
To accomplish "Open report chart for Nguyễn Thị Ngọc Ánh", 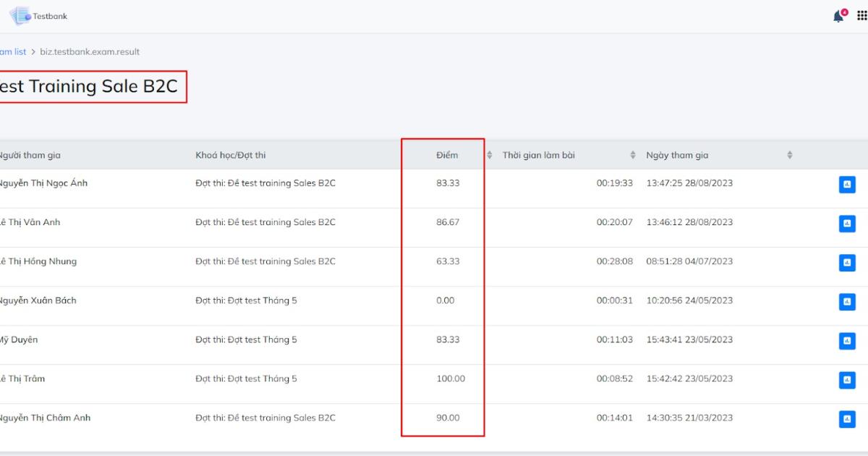I will [x=847, y=184].
